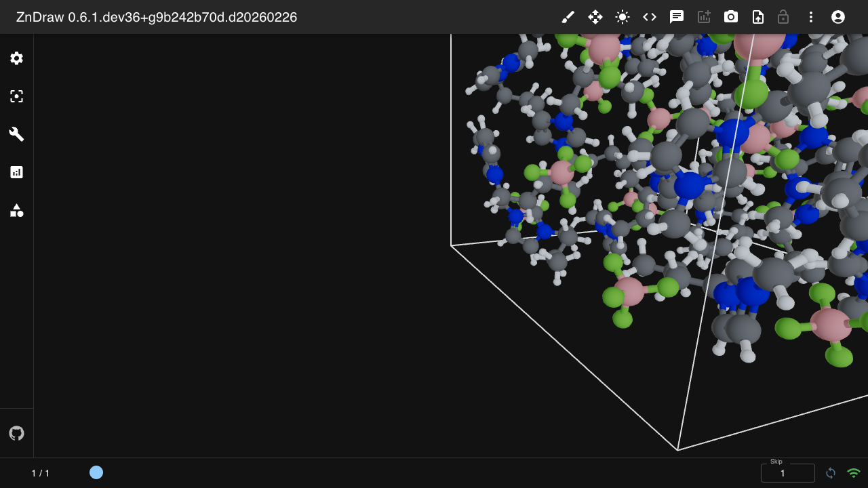
Task: Open the user account profile icon
Action: 838,17
